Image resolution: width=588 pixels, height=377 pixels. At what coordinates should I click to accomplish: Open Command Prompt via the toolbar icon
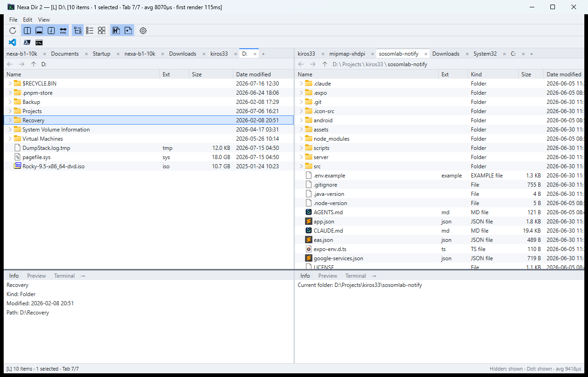(x=39, y=42)
